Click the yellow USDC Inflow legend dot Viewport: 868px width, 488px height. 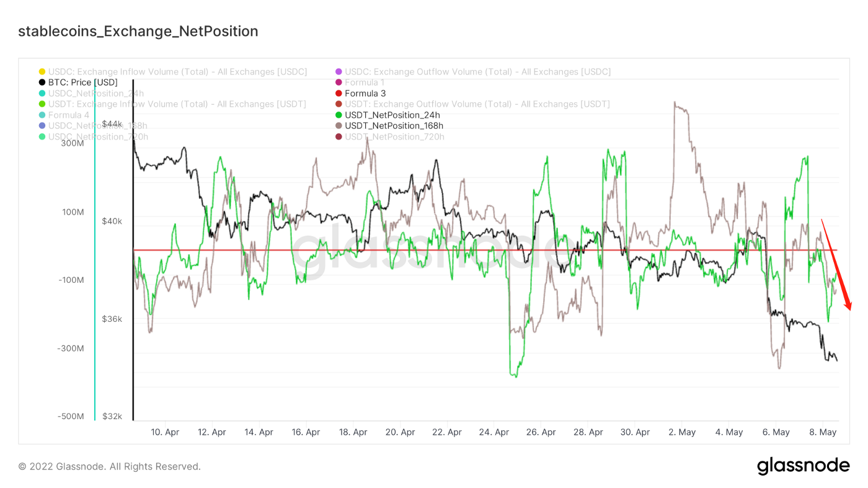[42, 72]
